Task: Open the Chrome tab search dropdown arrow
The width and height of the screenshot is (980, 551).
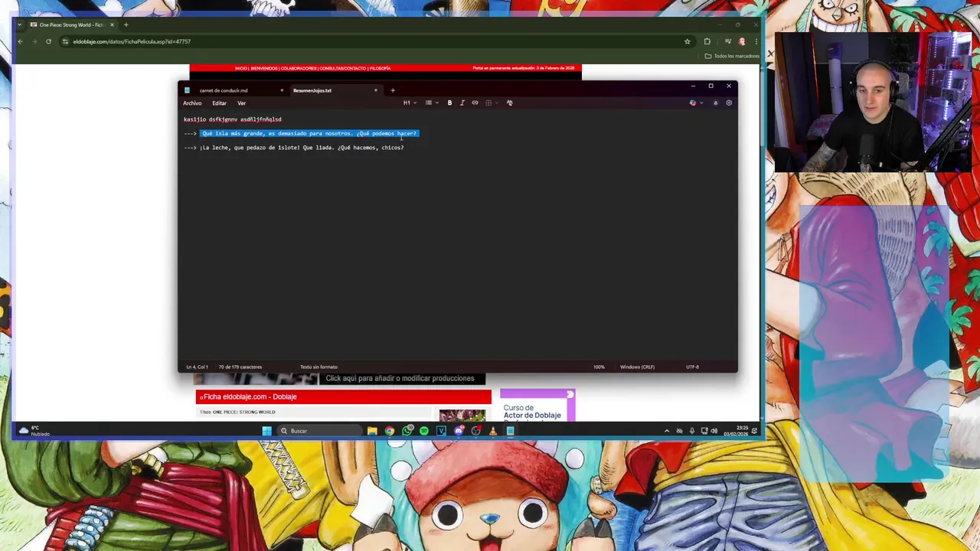Action: [x=19, y=24]
